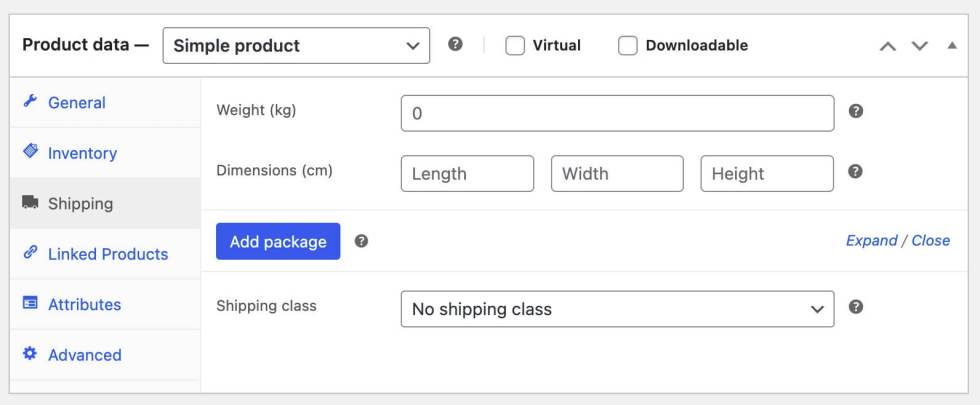The width and height of the screenshot is (980, 405).
Task: Click the move panel up arrow icon
Action: 887,46
